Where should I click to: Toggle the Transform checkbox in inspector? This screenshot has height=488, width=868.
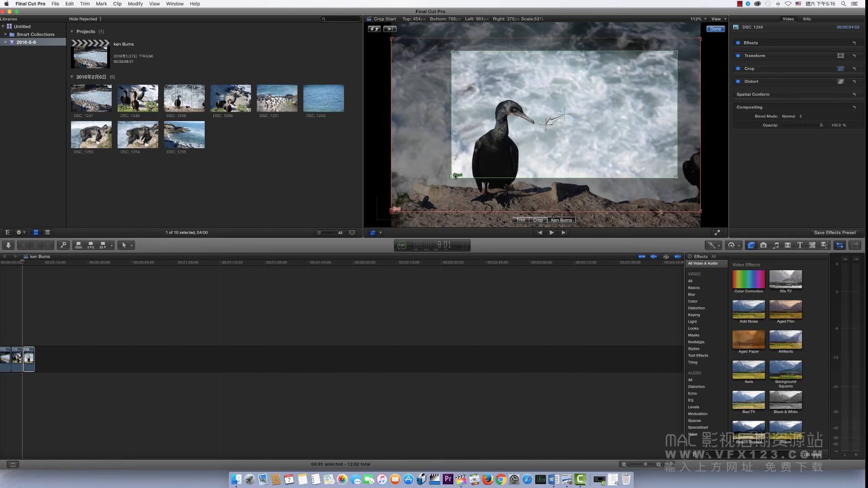738,56
